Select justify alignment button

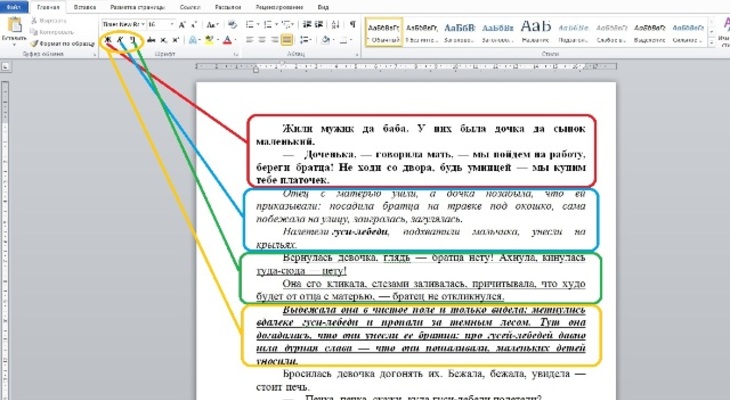click(x=287, y=41)
